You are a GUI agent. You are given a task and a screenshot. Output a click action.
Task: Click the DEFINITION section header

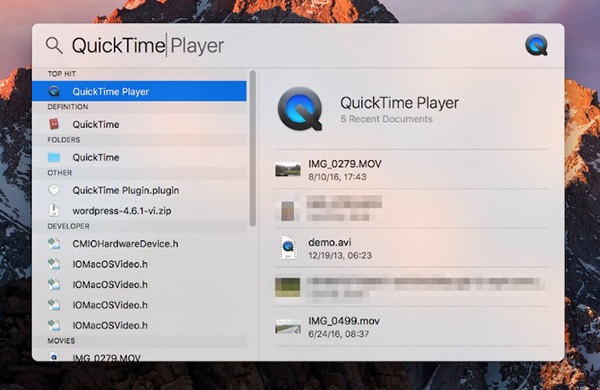point(68,107)
